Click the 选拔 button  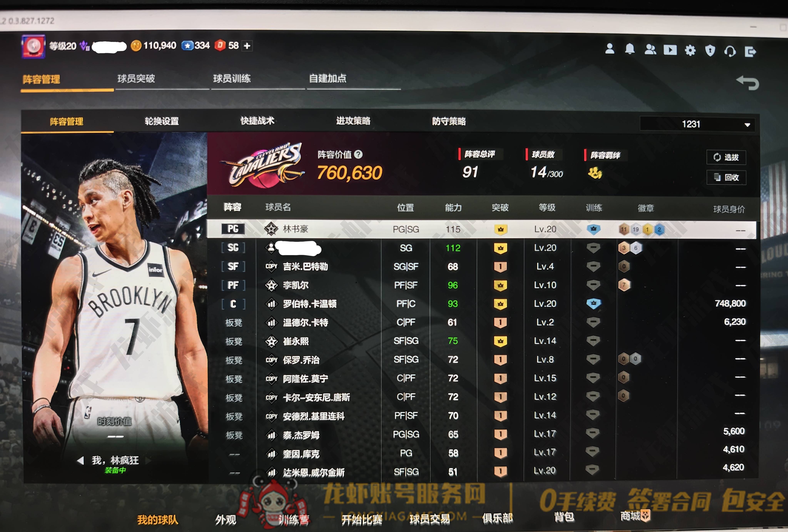point(726,157)
